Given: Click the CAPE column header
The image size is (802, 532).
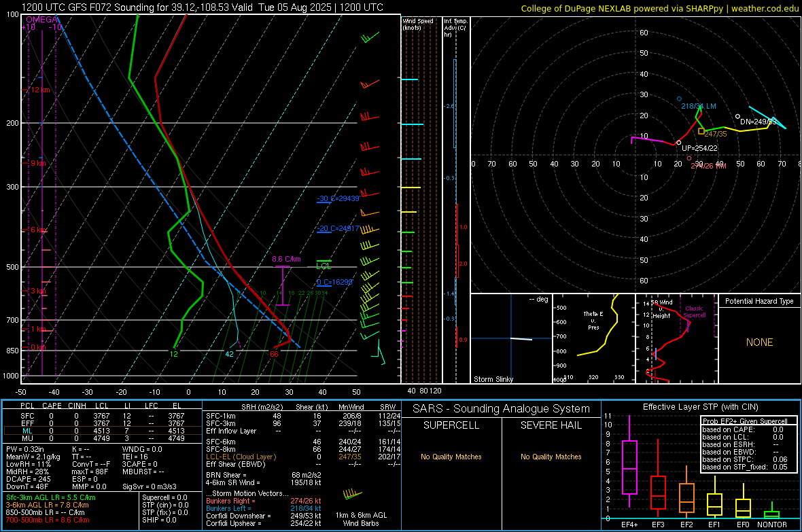Looking at the screenshot, I should click(x=52, y=406).
